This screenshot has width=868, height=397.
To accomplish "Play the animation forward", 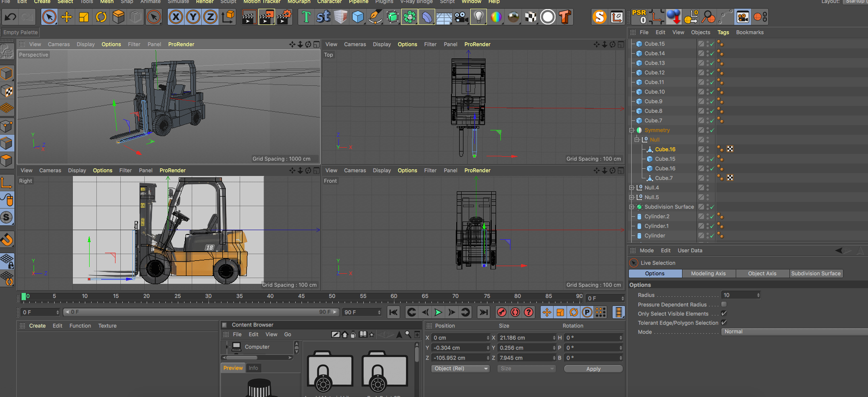I will coord(438,313).
